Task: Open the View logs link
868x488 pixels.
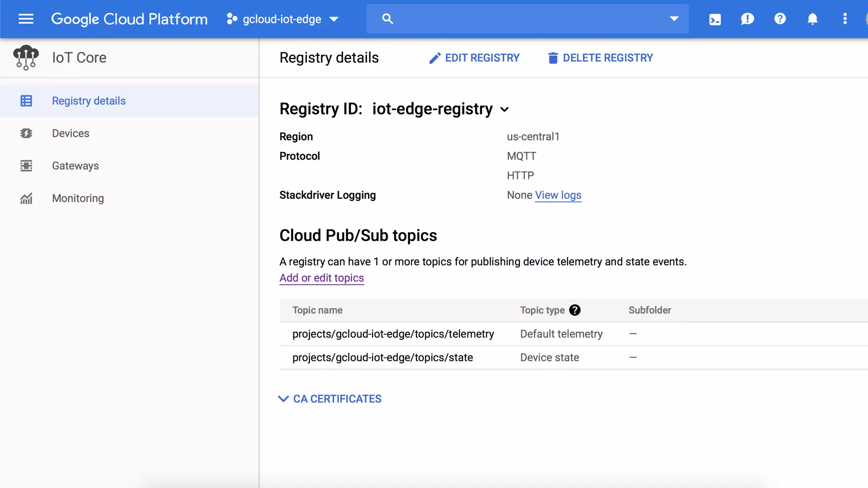Action: point(558,195)
